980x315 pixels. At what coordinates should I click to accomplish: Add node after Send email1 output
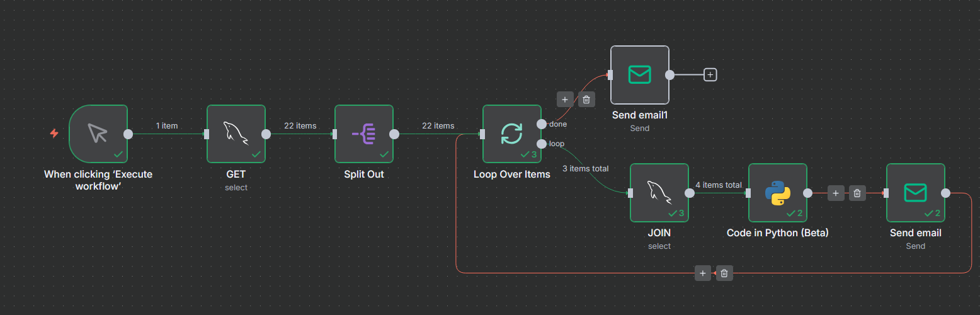pos(710,75)
